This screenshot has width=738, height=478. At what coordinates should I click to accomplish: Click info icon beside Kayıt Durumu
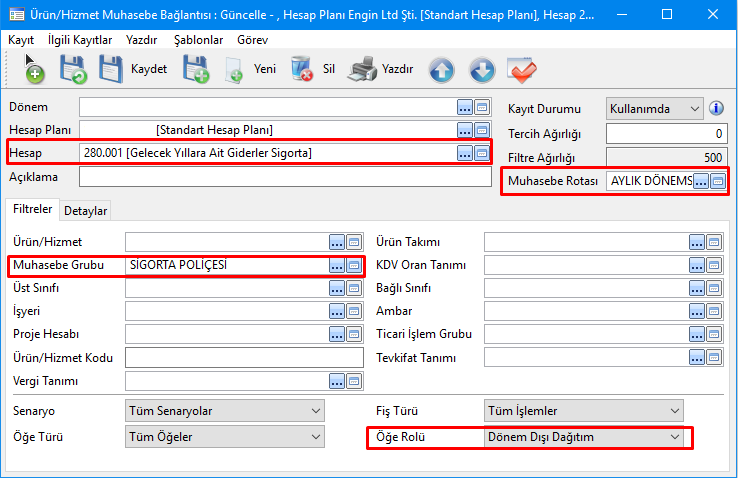(x=716, y=108)
